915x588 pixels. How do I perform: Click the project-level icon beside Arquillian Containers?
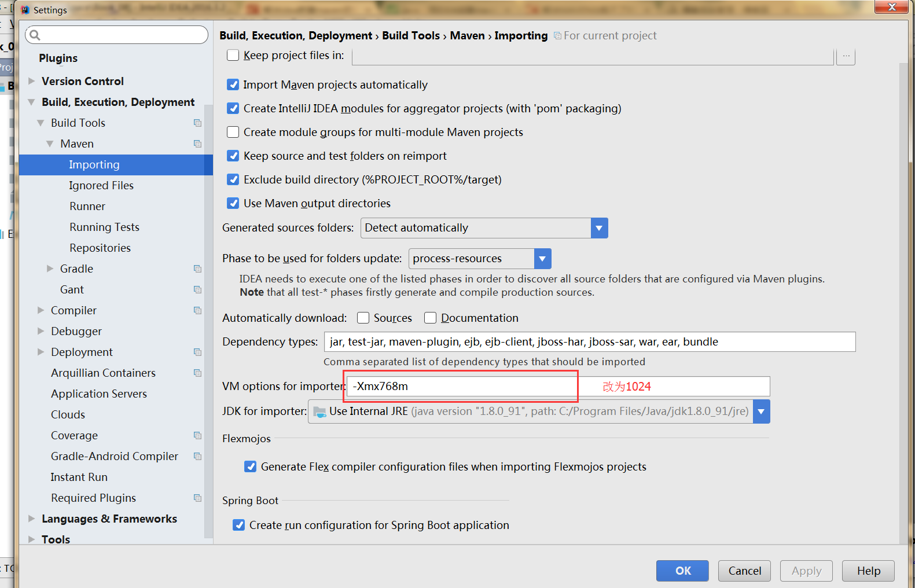(x=197, y=373)
